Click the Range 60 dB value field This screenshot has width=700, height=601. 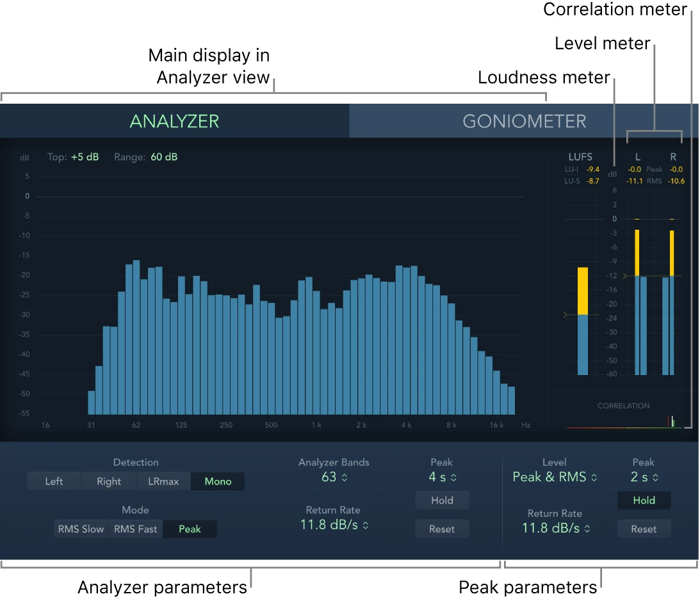pos(164,157)
